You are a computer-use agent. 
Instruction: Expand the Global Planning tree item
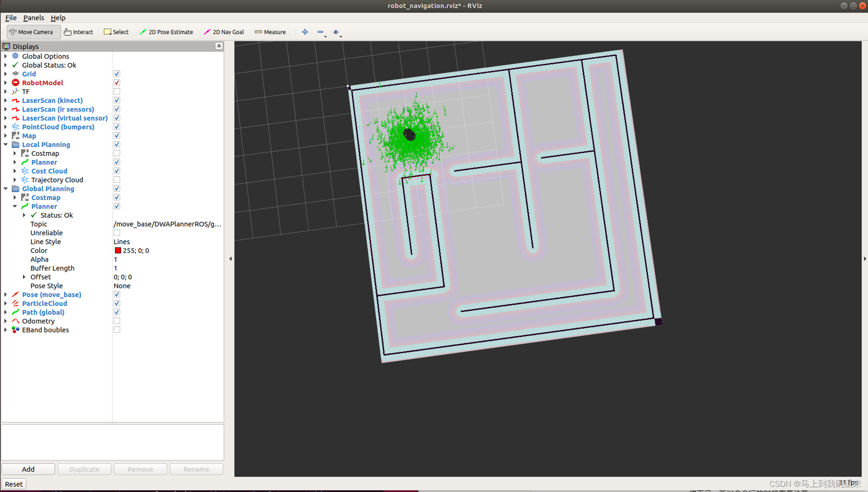click(5, 188)
